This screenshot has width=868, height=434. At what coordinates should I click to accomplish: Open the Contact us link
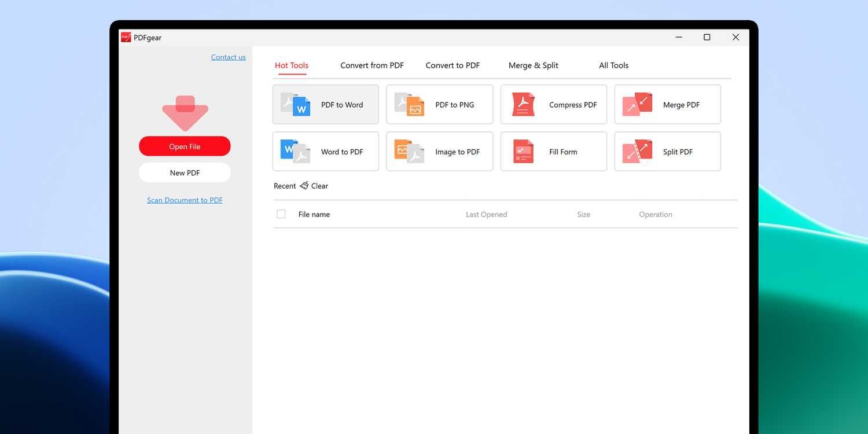(228, 57)
